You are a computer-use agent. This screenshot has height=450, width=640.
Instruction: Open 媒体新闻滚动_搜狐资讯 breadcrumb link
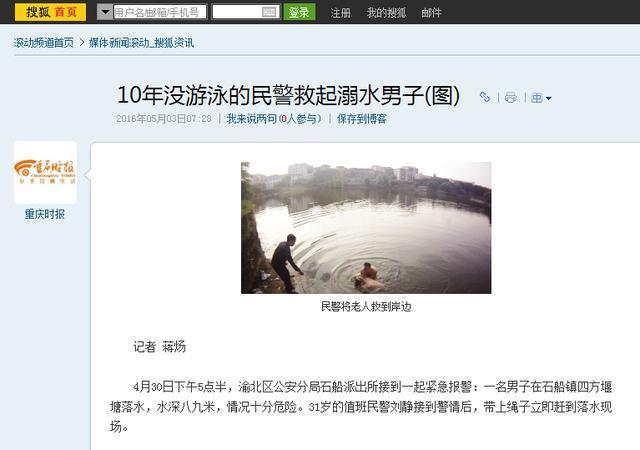point(141,42)
